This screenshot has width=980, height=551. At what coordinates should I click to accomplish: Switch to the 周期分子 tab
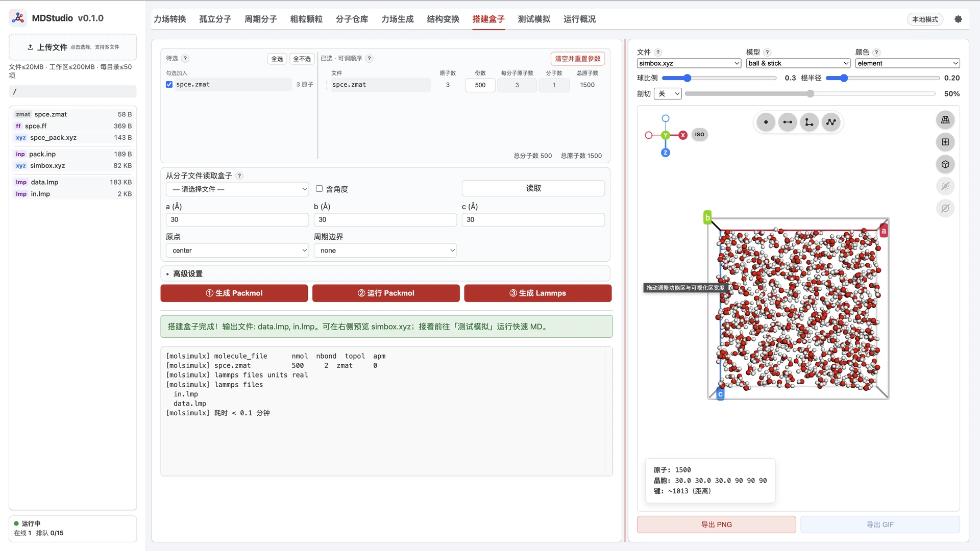click(x=261, y=19)
